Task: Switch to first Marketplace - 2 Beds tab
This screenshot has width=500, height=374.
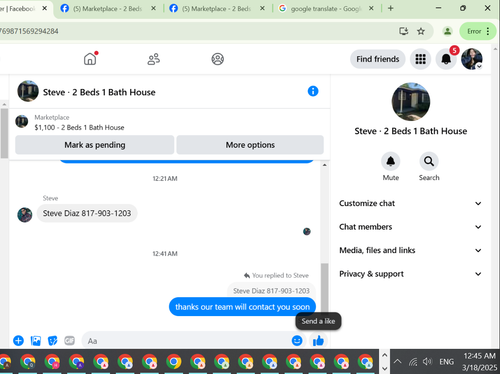Action: click(108, 9)
